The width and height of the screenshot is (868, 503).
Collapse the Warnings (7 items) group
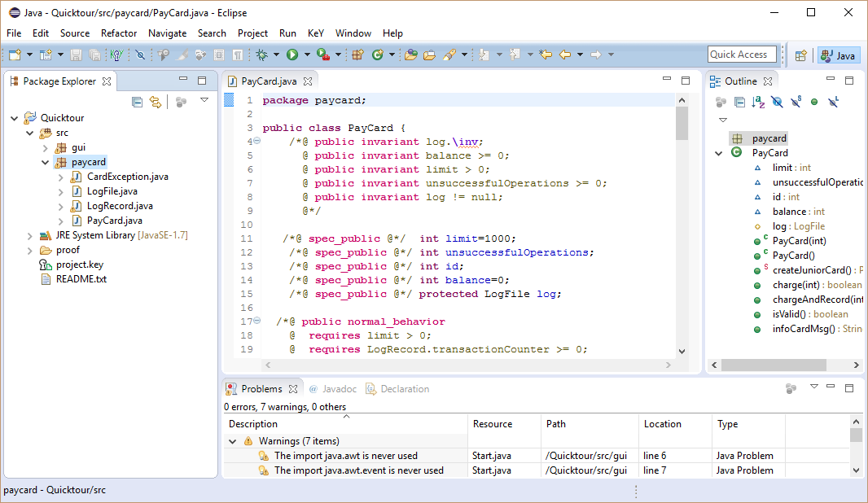[233, 441]
